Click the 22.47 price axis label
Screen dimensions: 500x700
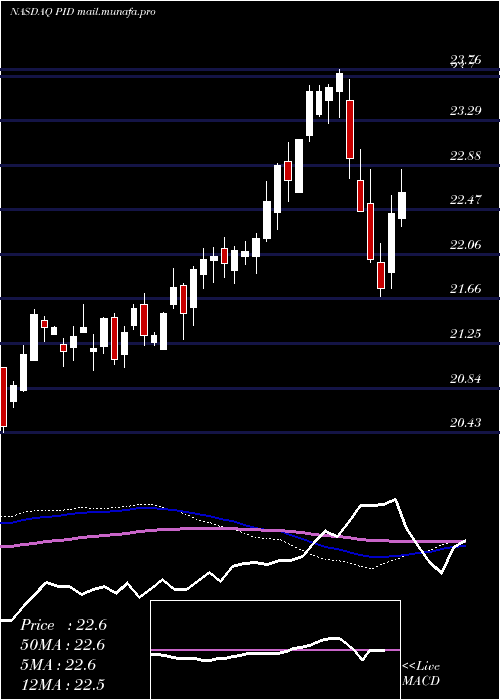[x=466, y=200]
